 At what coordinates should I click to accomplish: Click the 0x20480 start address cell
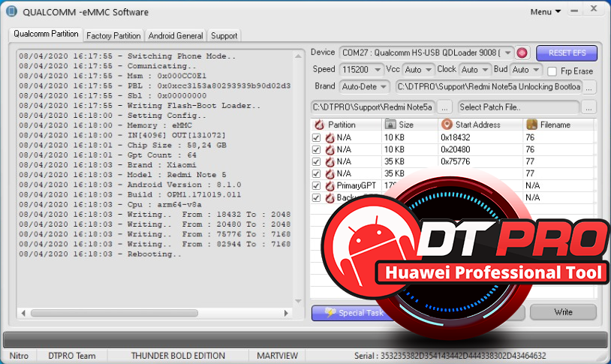pyautogui.click(x=455, y=149)
